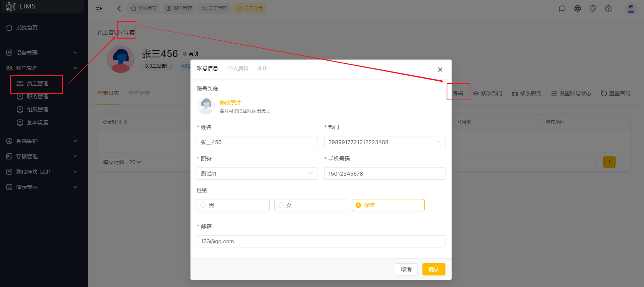
Task: Select the 保密 gender radio
Action: (388, 205)
